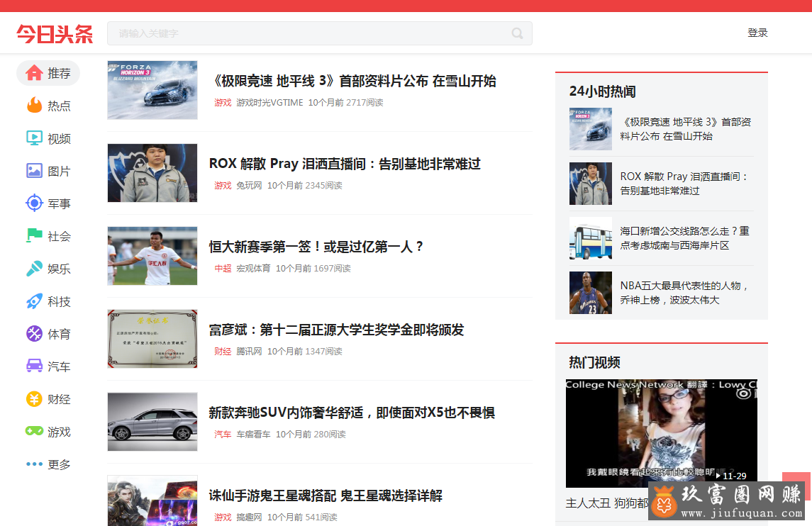Click the source 搞趣网

click(249, 517)
